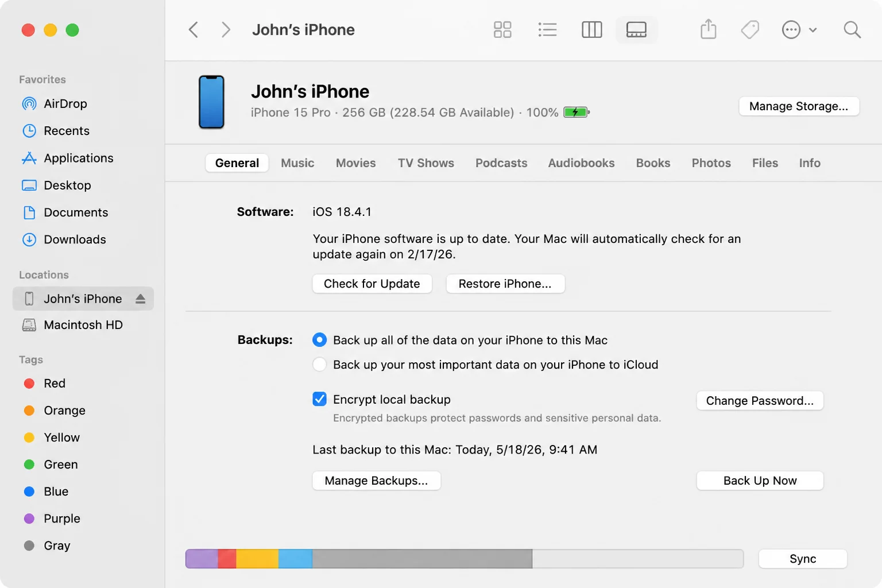
Task: Eject John's iPhone from sidebar
Action: click(141, 299)
